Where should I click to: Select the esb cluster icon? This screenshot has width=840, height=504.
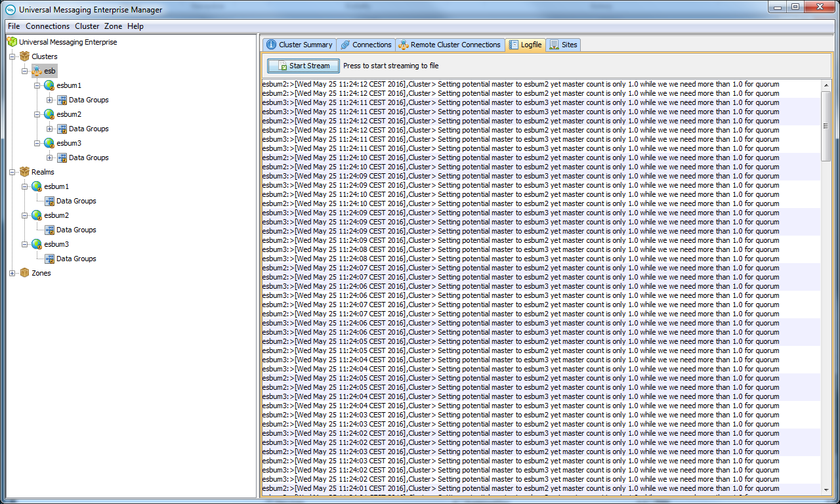37,71
